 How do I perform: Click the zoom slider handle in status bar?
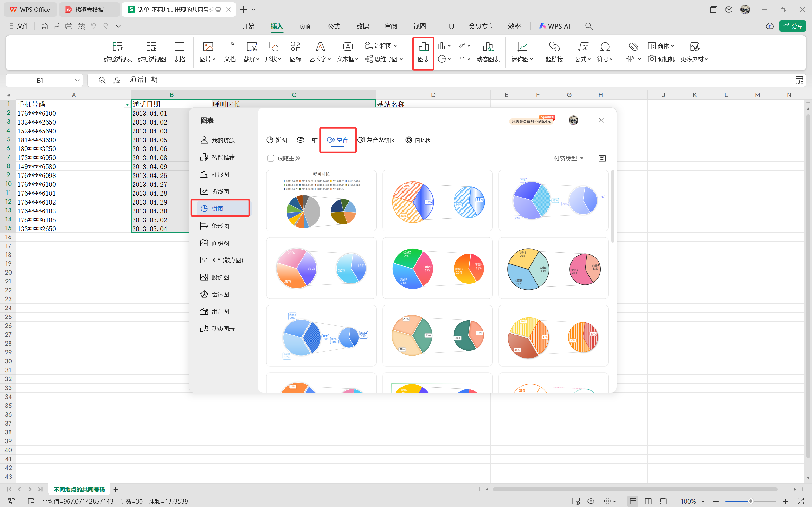(750, 501)
